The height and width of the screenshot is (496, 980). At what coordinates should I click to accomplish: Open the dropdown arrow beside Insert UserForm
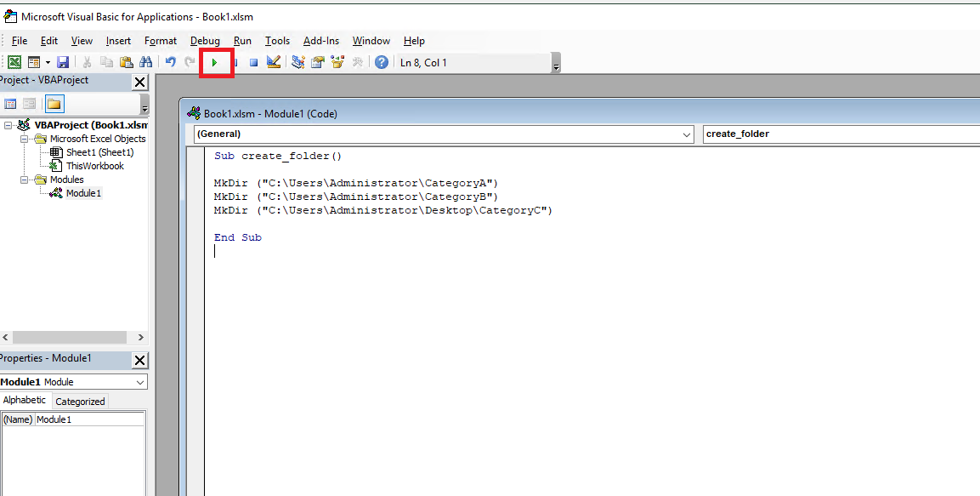(48, 63)
